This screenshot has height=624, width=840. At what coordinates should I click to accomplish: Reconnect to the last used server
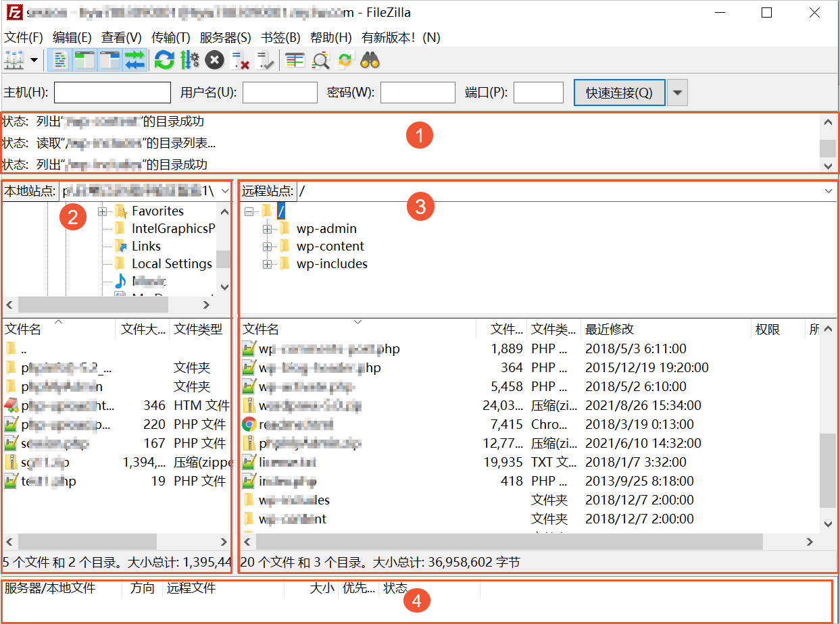[264, 61]
